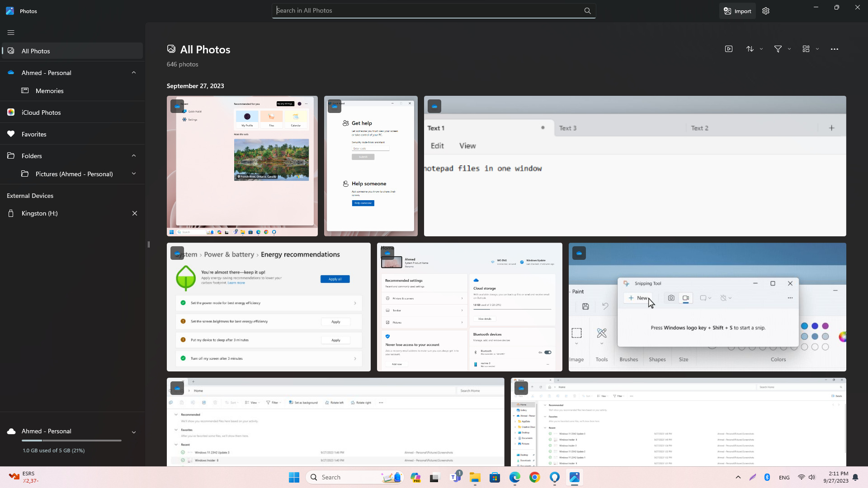The height and width of the screenshot is (488, 868).
Task: Open the clock showing 2:11 PM
Action: pyautogui.click(x=836, y=477)
